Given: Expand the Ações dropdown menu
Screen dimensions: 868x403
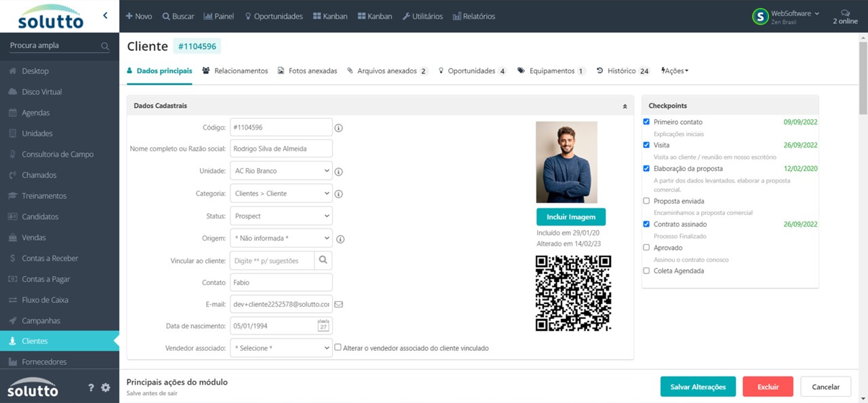Looking at the screenshot, I should (675, 71).
